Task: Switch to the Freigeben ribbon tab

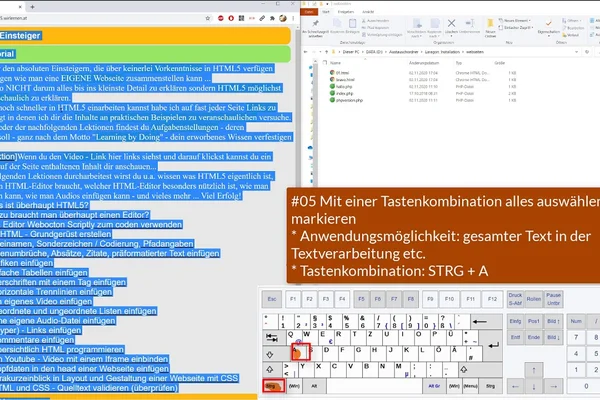Action: [x=346, y=12]
